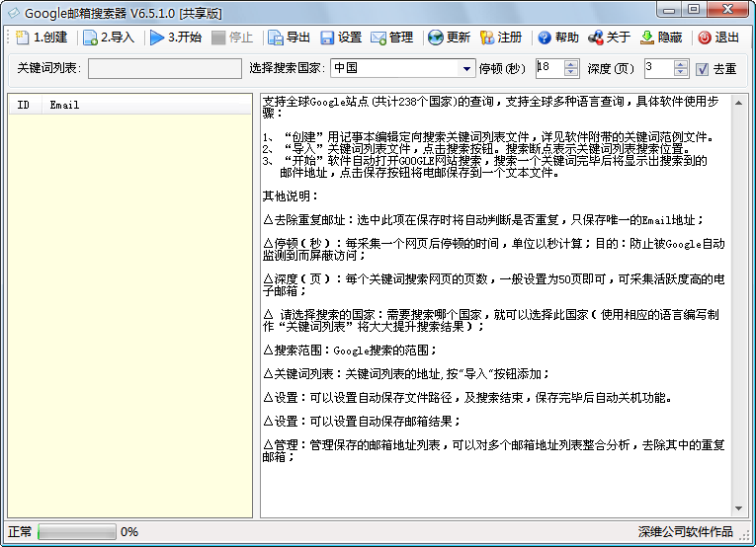
Task: Click the 导出 export toolbar icon
Action: click(x=276, y=38)
